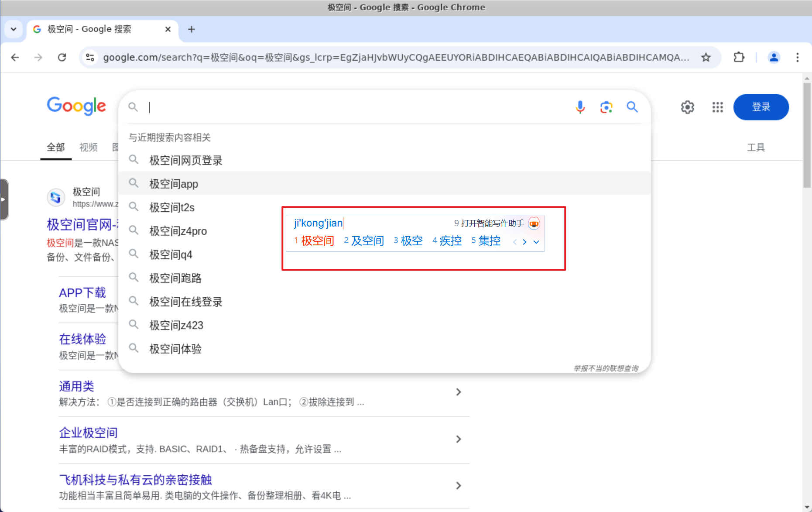Open the Google apps grid icon
Viewport: 812px width, 512px height.
717,107
